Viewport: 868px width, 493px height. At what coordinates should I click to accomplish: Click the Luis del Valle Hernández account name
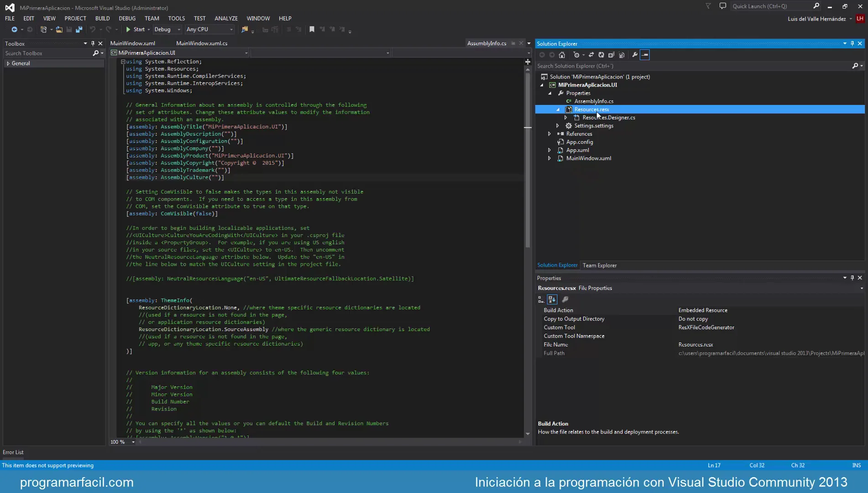pos(816,19)
